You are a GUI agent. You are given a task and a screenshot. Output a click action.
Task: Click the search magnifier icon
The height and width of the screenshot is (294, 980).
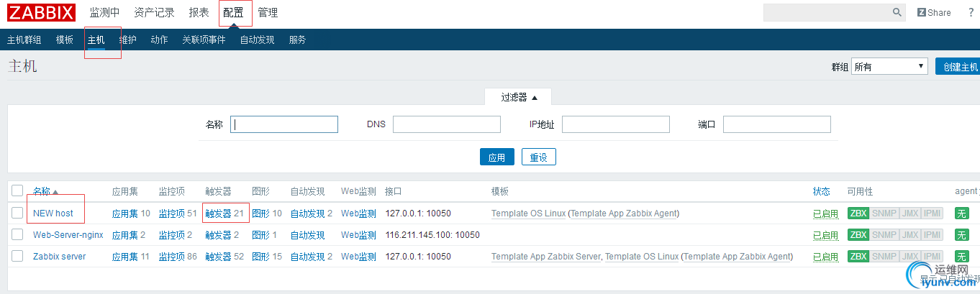click(x=897, y=12)
